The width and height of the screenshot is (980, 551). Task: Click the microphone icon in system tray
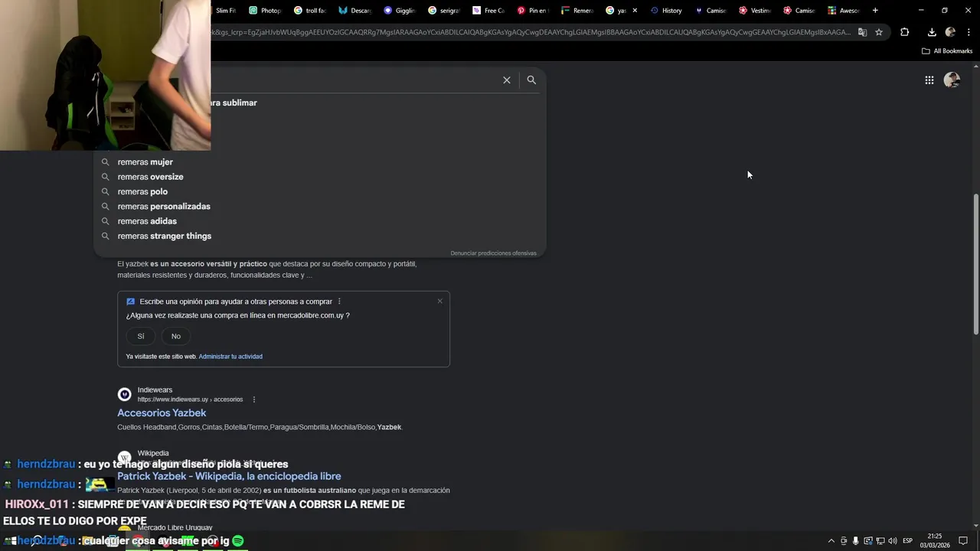click(855, 541)
